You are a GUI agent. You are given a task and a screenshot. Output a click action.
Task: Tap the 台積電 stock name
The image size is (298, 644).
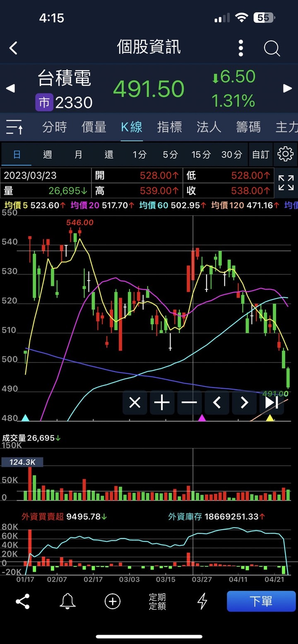pos(64,79)
